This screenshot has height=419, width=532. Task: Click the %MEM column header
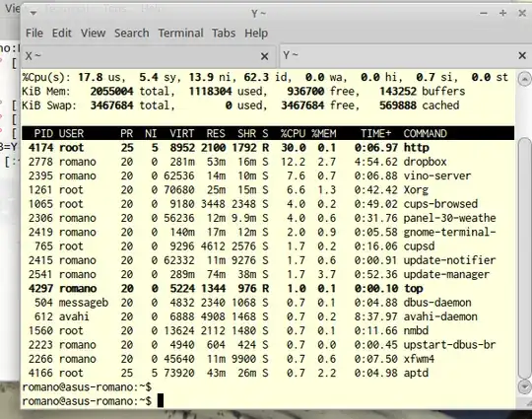(x=324, y=133)
